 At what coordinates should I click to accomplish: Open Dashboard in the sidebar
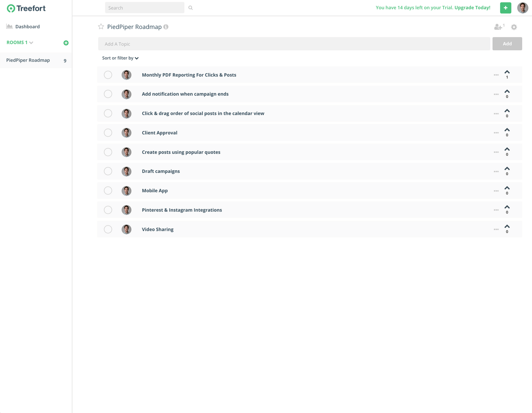[x=23, y=27]
